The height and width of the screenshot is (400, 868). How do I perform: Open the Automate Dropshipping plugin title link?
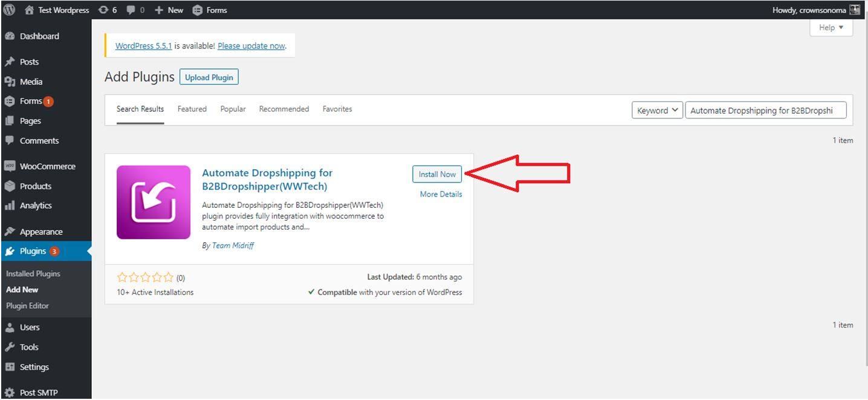click(267, 180)
